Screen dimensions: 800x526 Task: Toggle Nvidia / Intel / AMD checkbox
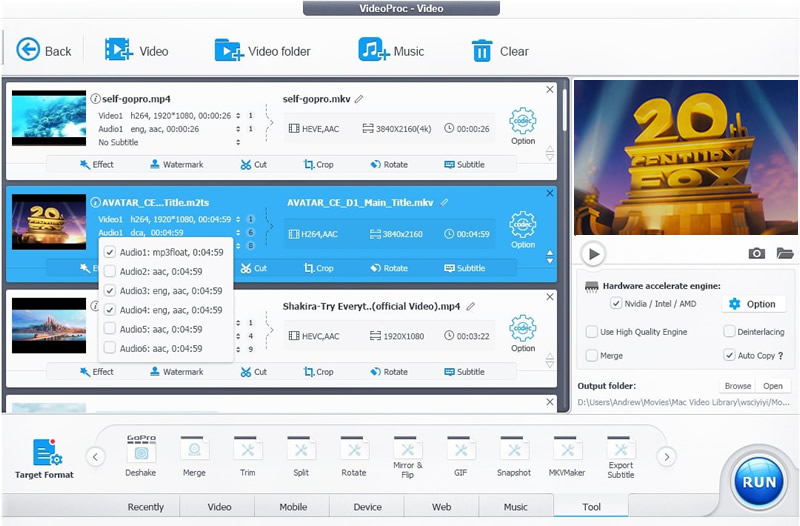coord(615,304)
